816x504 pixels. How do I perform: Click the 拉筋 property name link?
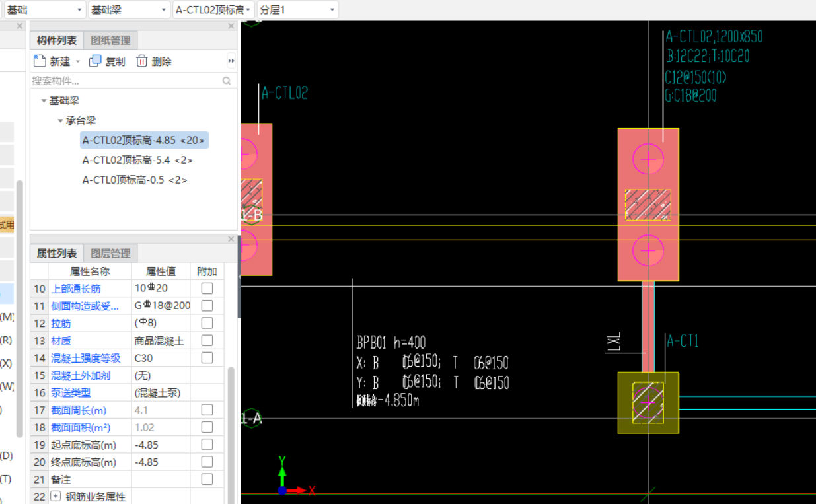coord(61,323)
